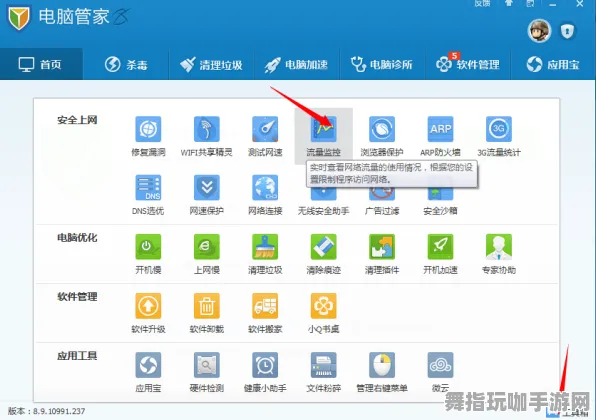The width and height of the screenshot is (596, 420).
Task: Open 健康小助手 alarm clock icon
Action: pos(265,365)
